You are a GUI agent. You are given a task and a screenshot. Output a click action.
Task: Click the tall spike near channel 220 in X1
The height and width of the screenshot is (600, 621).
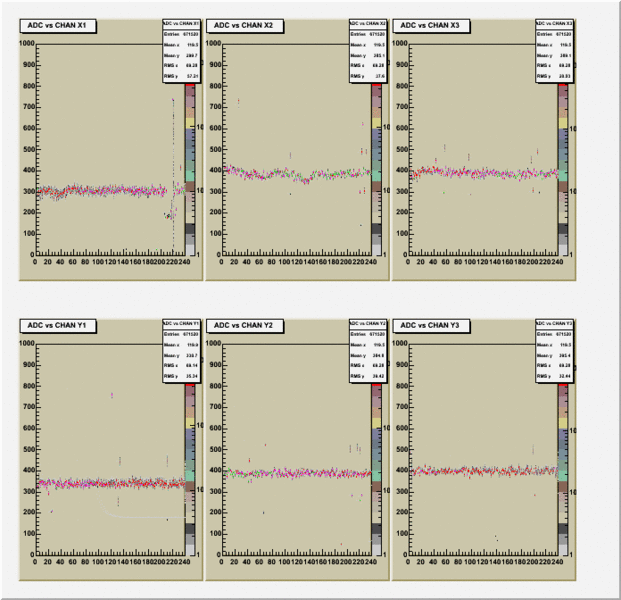173,174
